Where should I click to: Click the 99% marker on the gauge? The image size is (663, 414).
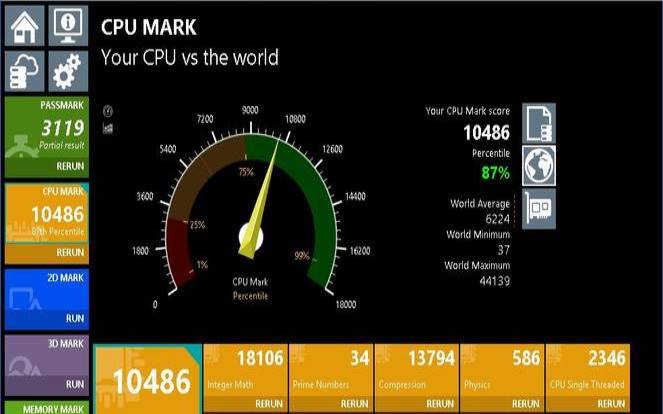(302, 256)
